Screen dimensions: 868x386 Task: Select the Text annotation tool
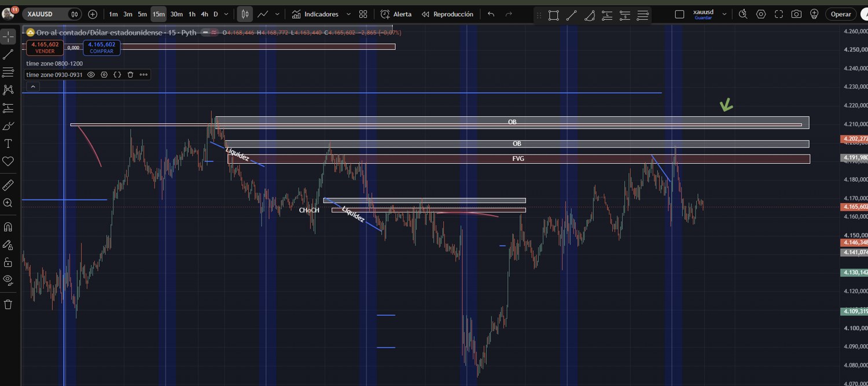[x=8, y=144]
